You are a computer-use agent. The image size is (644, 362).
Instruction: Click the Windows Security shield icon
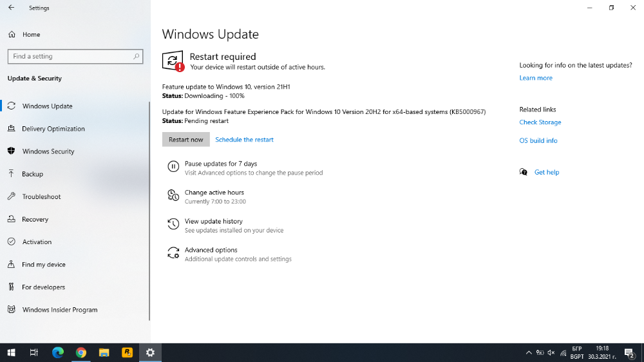point(12,151)
